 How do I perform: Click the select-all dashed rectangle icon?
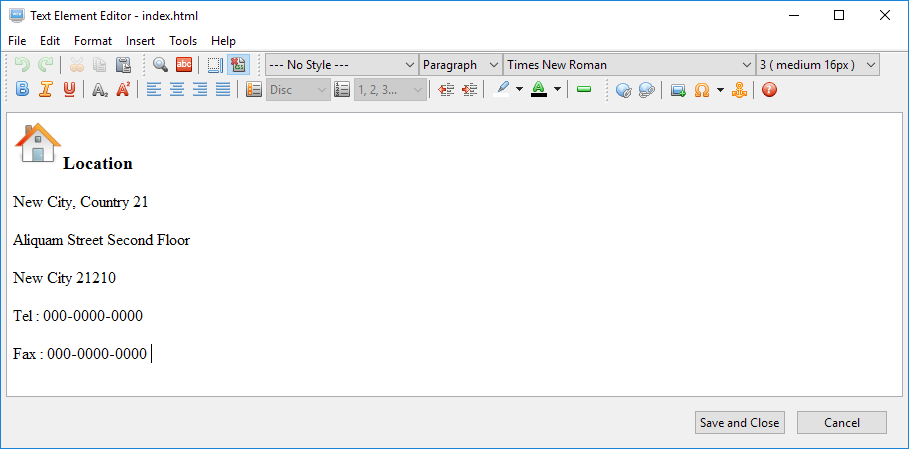pyautogui.click(x=215, y=65)
